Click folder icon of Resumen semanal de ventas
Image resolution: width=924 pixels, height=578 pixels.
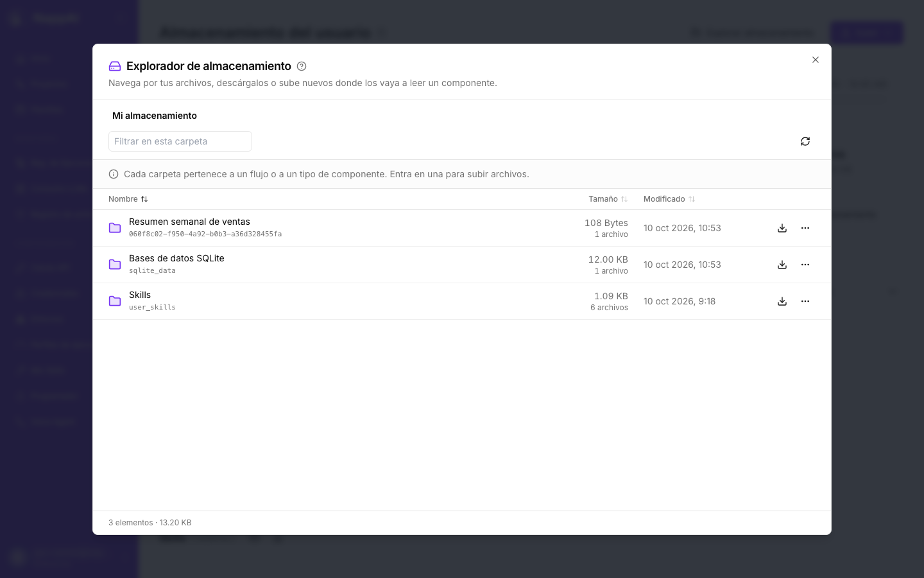click(115, 228)
